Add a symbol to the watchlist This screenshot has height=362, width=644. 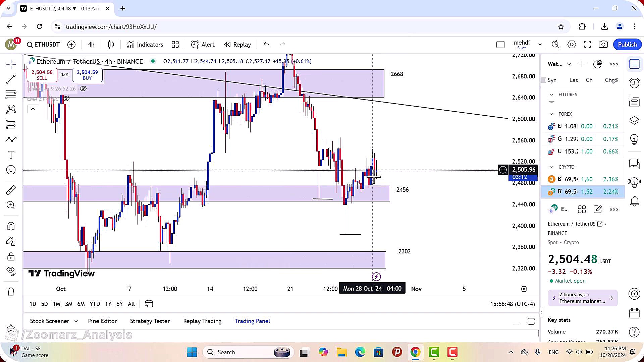(x=582, y=64)
